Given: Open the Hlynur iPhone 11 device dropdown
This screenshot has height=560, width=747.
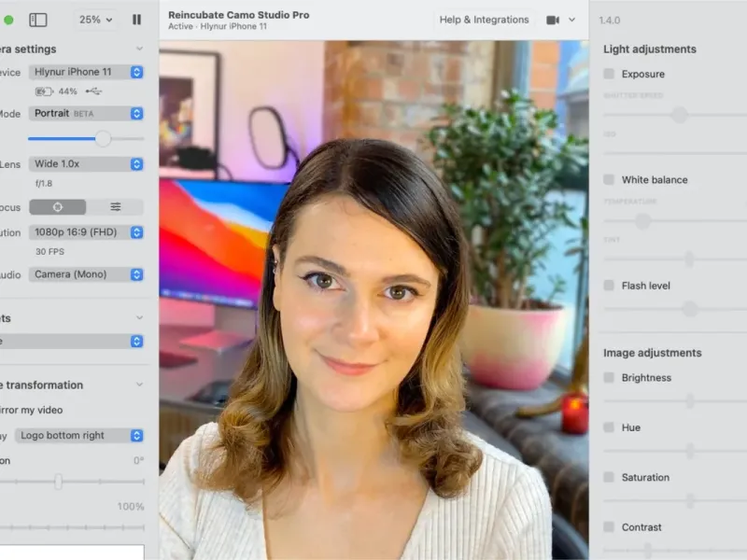Looking at the screenshot, I should pos(86,72).
